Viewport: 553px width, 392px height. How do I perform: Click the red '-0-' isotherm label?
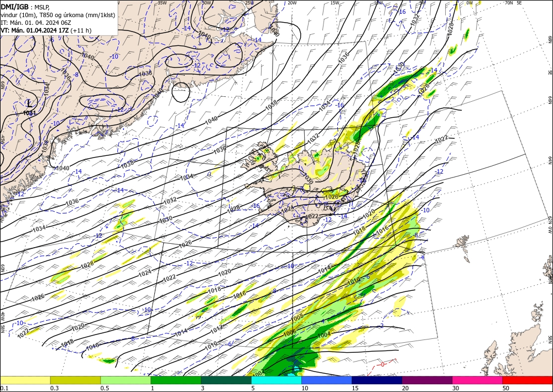click(383, 364)
